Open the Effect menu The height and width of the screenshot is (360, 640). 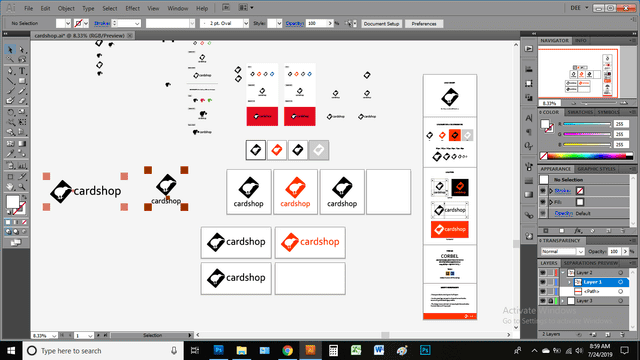tap(132, 8)
